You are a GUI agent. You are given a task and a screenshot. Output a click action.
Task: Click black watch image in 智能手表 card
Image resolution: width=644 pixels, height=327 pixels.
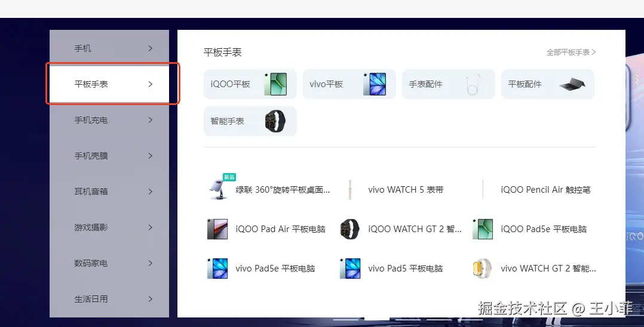pyautogui.click(x=275, y=121)
